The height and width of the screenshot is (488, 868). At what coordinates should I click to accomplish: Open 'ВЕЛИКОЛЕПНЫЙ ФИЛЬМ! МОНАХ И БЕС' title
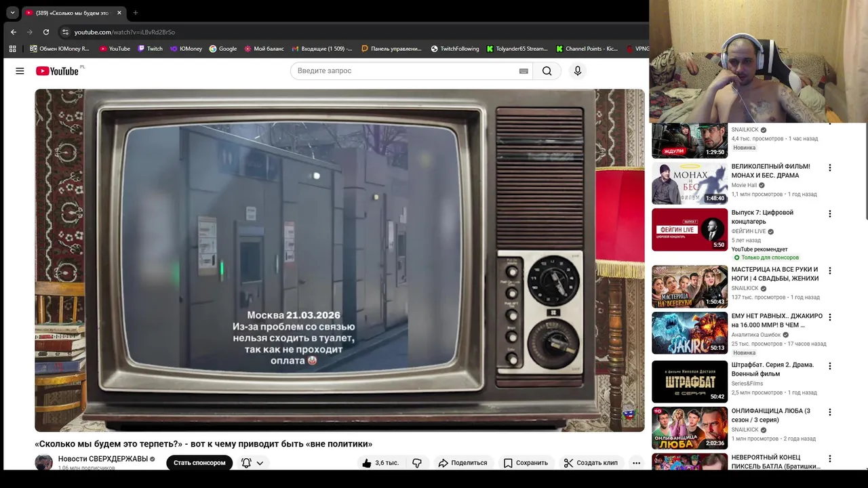(771, 171)
